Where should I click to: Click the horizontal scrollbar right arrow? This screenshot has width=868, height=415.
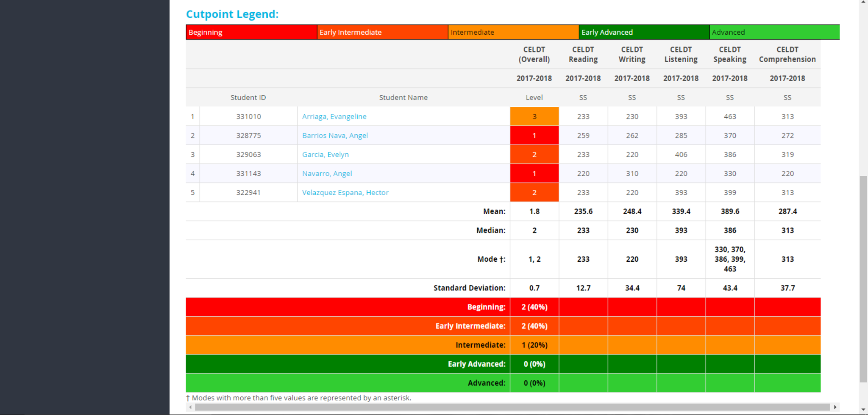[x=835, y=407]
